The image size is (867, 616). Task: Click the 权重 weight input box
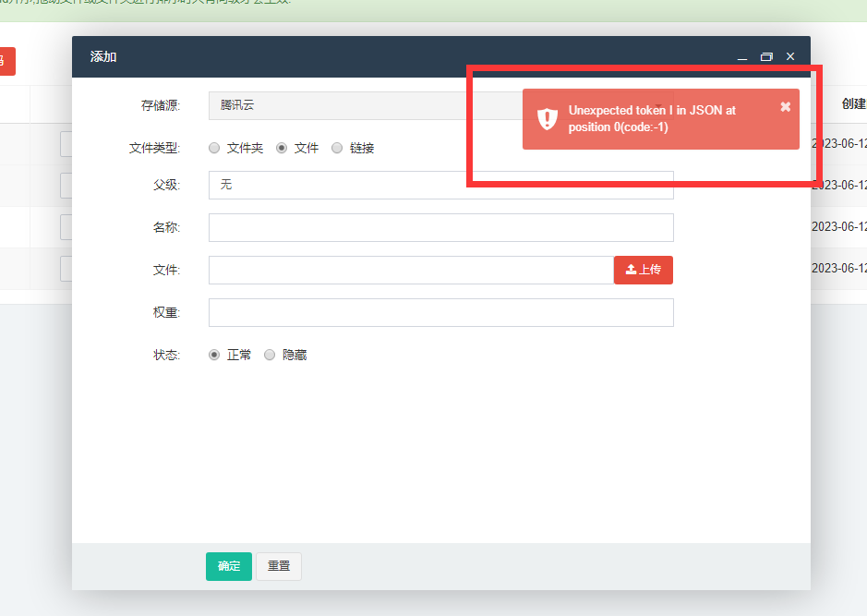(x=440, y=312)
